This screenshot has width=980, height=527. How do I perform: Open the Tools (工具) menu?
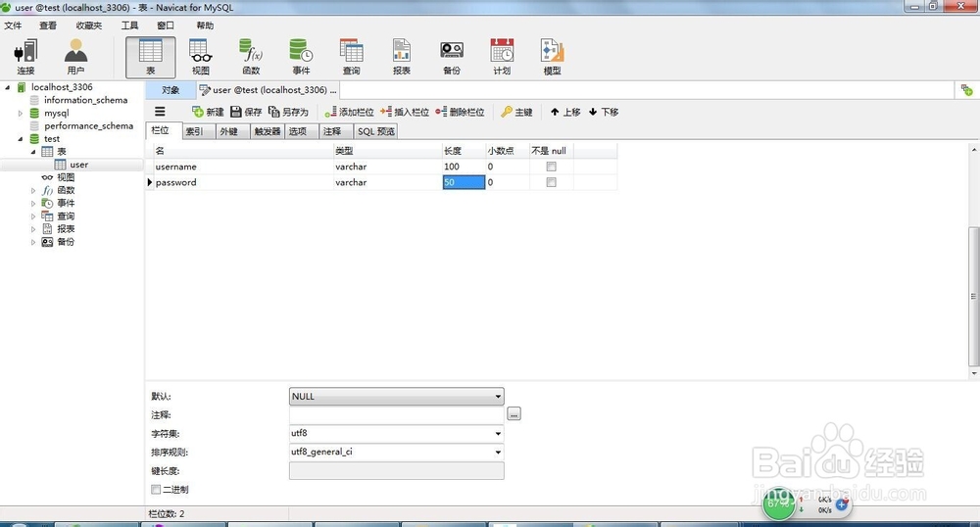pos(129,25)
